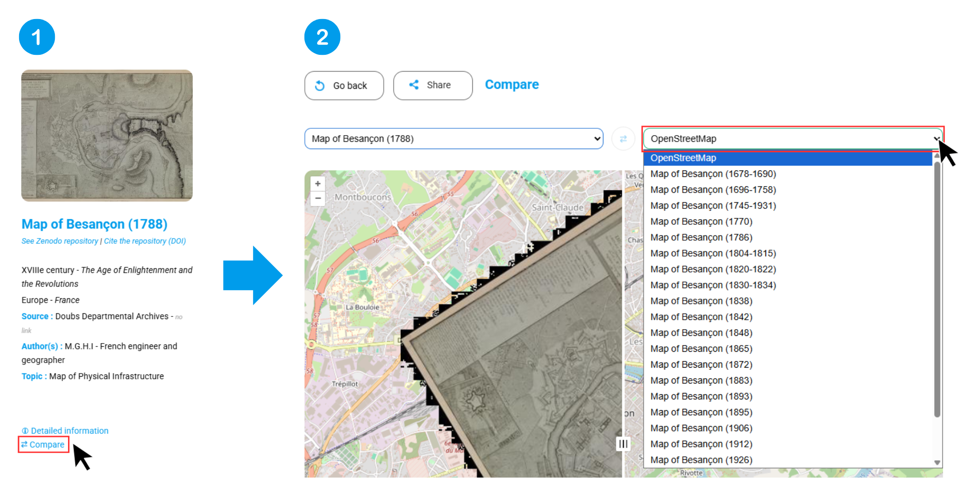Choose Map of Besançon (1865)
Viewport: 980px width, 490px height.
[788, 349]
